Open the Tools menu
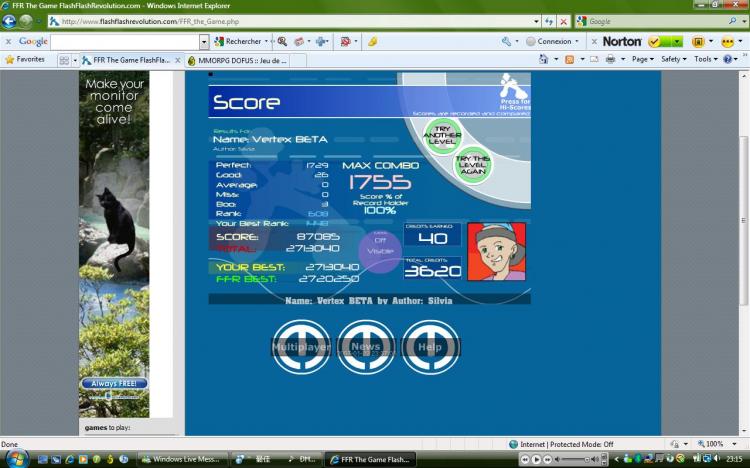This screenshot has width=750, height=468. (706, 59)
